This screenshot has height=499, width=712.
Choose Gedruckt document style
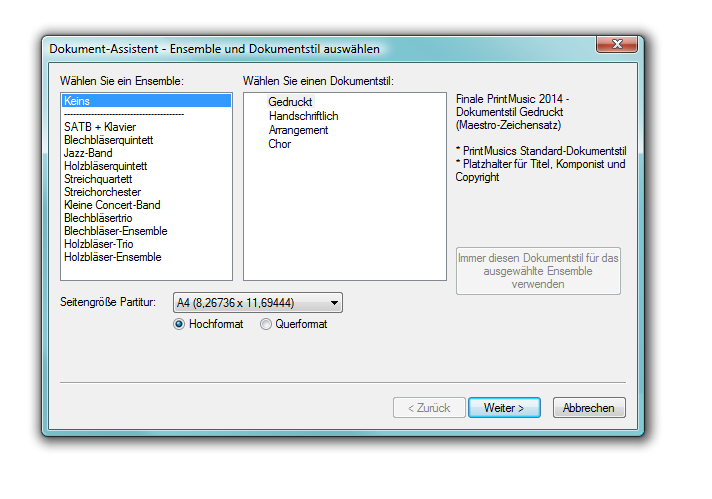[290, 102]
